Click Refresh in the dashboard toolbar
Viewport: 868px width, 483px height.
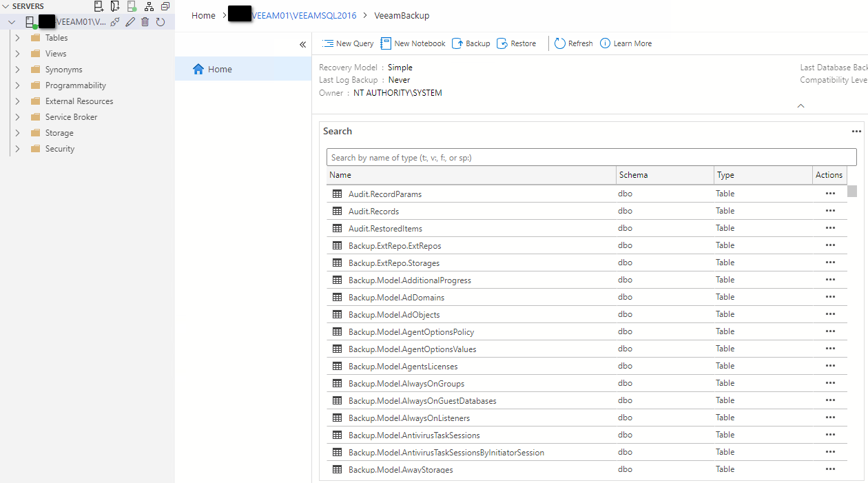click(x=574, y=43)
